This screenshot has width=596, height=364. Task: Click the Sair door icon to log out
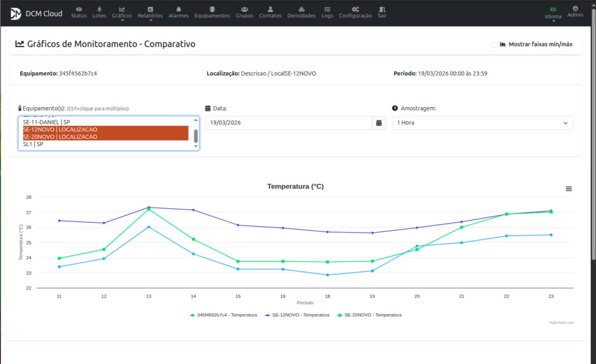[x=382, y=9]
